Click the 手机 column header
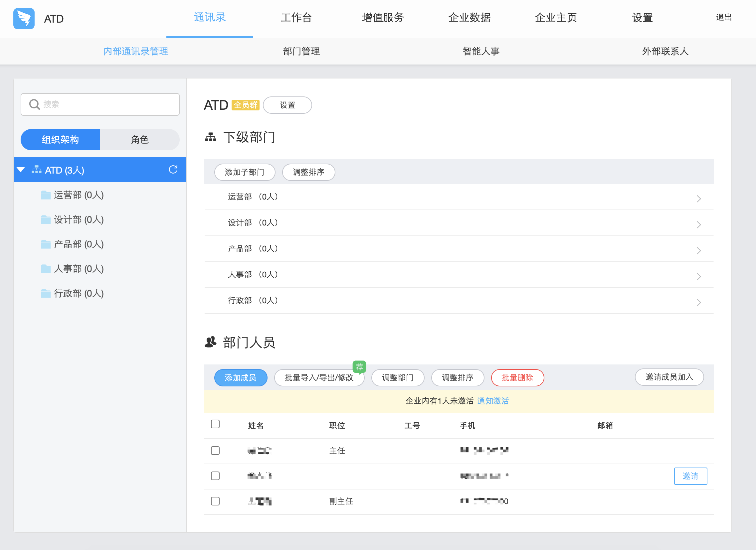 [x=467, y=425]
